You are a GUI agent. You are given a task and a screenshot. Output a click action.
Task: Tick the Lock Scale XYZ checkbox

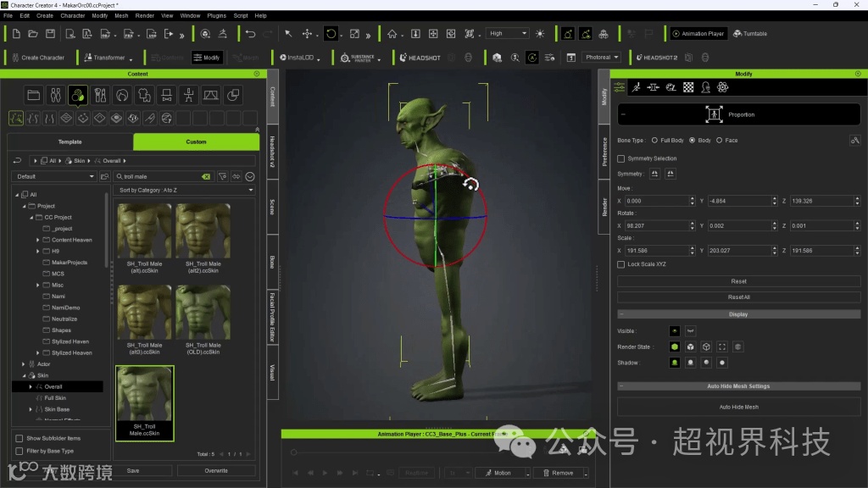[x=621, y=264]
